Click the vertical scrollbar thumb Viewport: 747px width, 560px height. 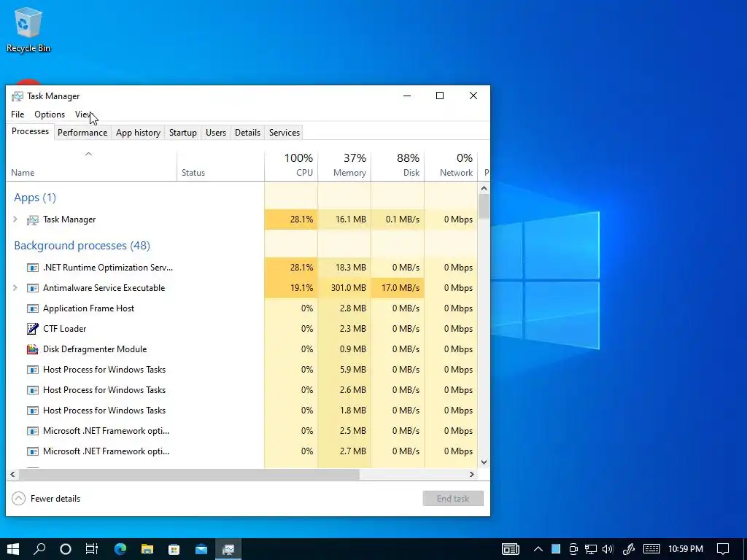484,206
